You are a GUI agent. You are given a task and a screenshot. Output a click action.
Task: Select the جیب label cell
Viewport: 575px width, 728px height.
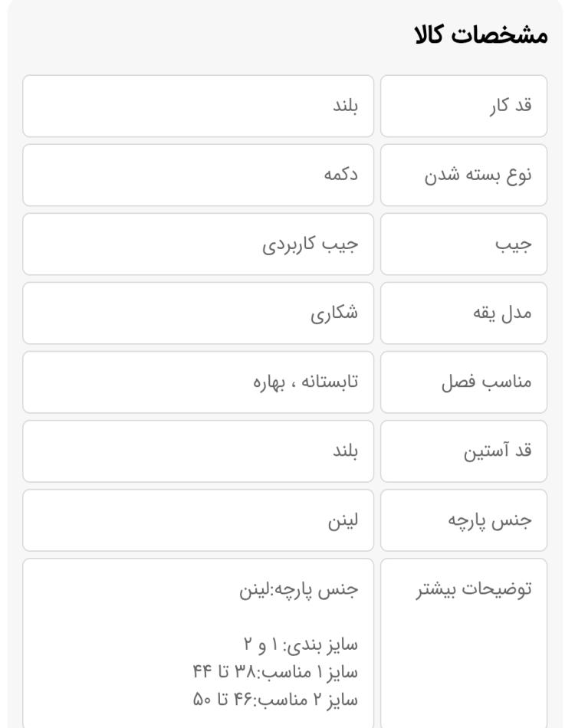point(464,244)
